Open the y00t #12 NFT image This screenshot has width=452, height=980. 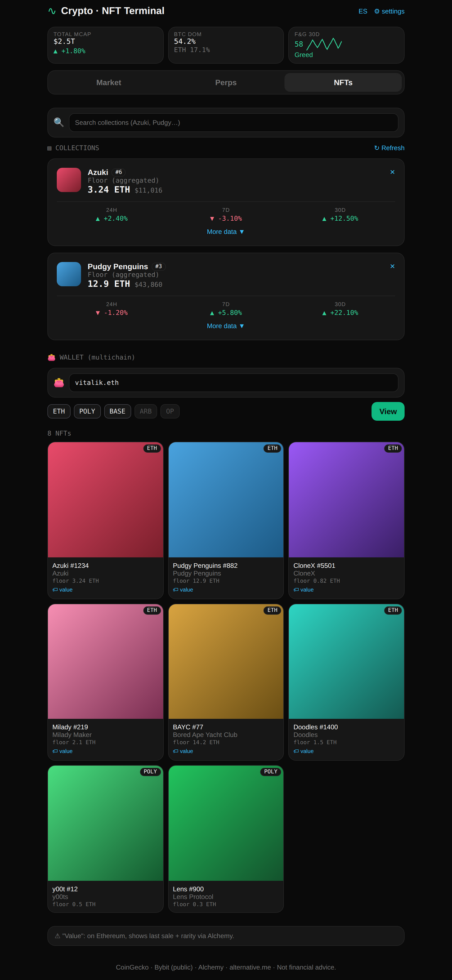coord(105,824)
